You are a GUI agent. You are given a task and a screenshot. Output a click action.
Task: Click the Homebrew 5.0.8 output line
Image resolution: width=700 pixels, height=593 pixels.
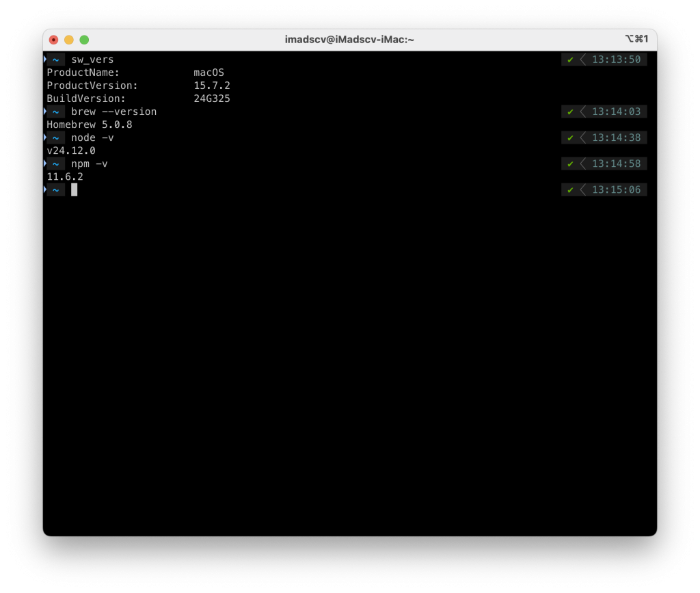pos(89,124)
